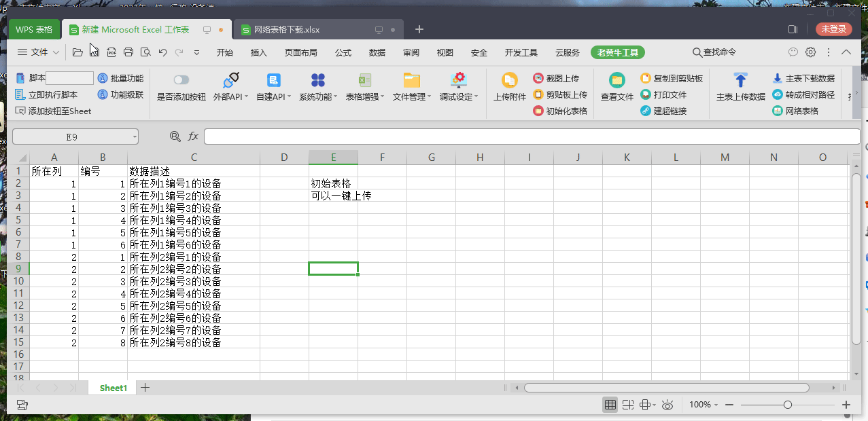This screenshot has height=421, width=868.
Task: Click the zoom slider handle in status bar
Action: pos(787,405)
